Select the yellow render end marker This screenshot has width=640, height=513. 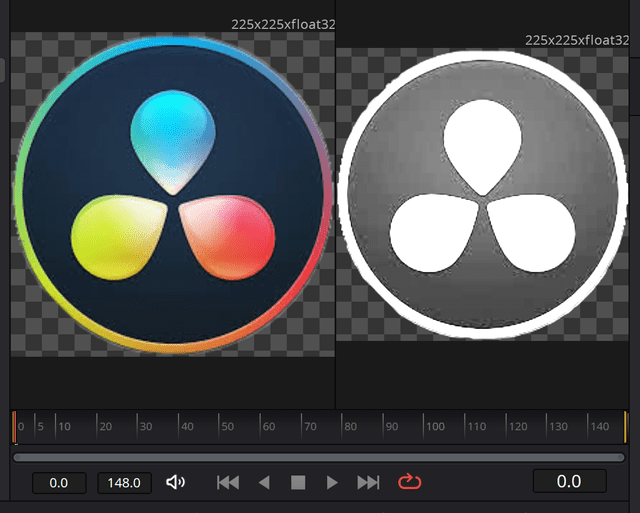[x=625, y=427]
